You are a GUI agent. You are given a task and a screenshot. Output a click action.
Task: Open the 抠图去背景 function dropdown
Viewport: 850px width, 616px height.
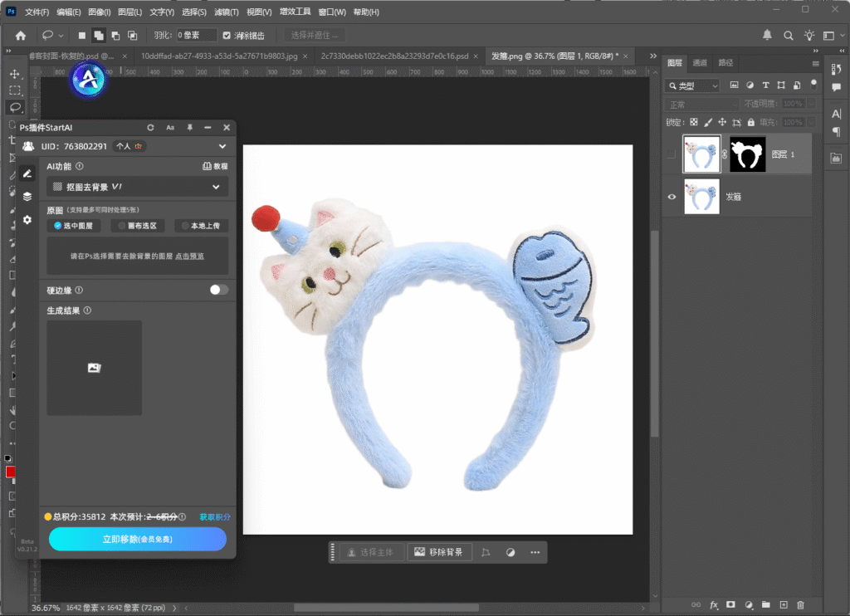(x=138, y=187)
